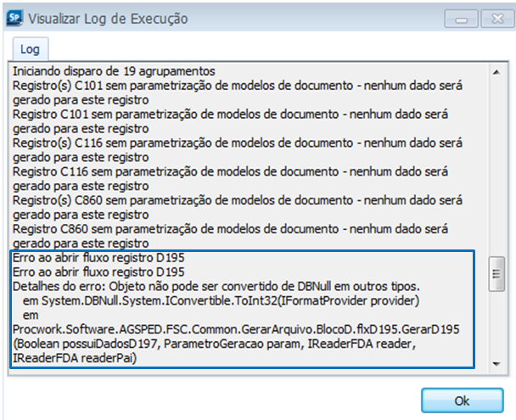Image resolution: width=516 pixels, height=420 pixels.
Task: Click the first 'Erro ao abrir fluxo registro D195' line
Action: (99, 258)
